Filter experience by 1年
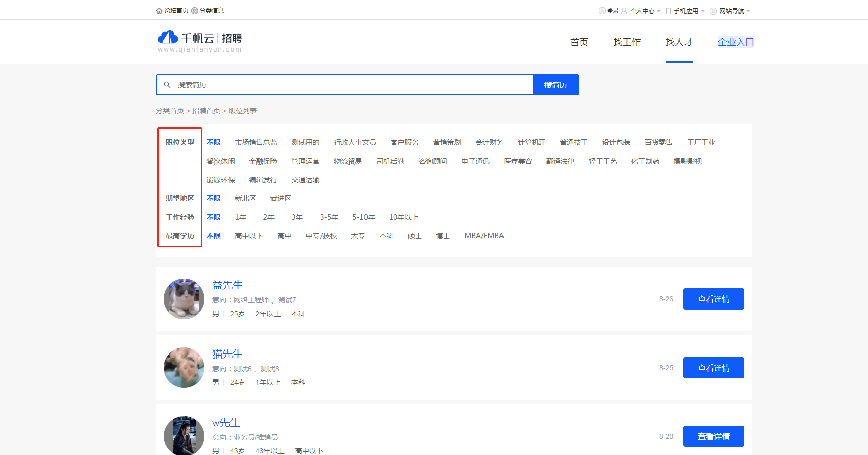 pos(241,217)
